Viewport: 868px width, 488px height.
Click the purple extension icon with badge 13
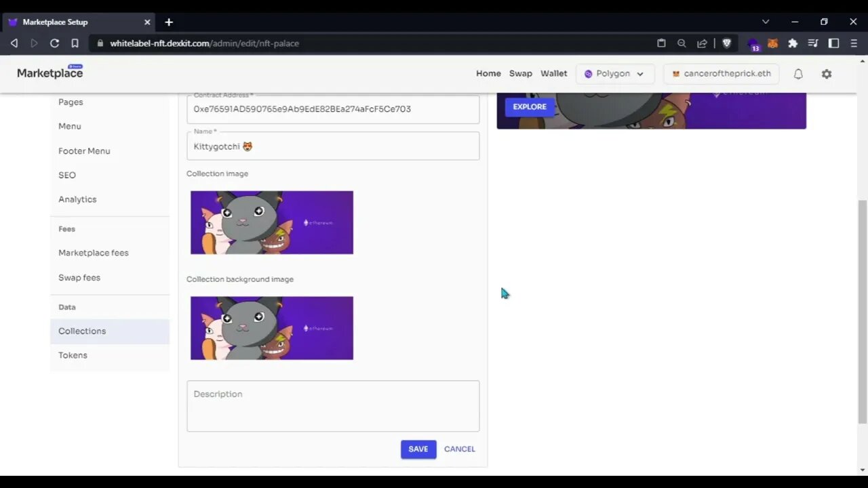tap(753, 44)
